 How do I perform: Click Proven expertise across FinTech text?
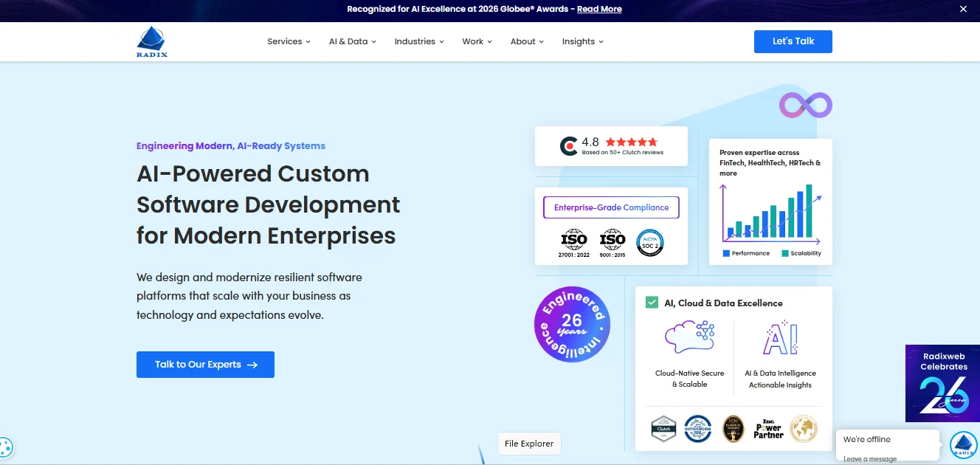(770, 162)
